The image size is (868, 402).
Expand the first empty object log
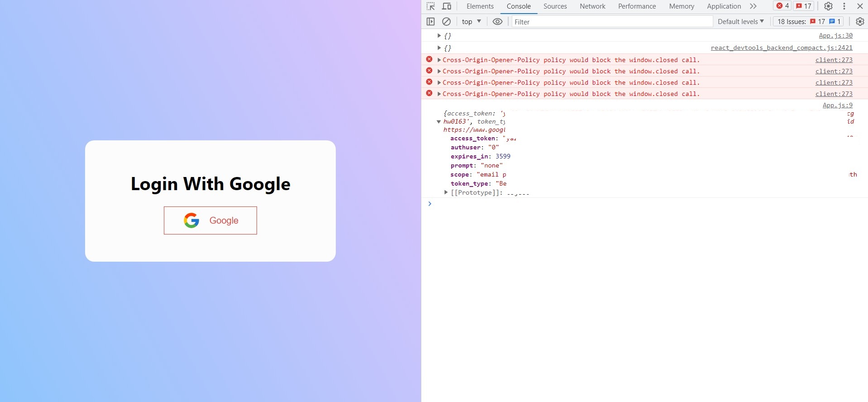point(439,35)
